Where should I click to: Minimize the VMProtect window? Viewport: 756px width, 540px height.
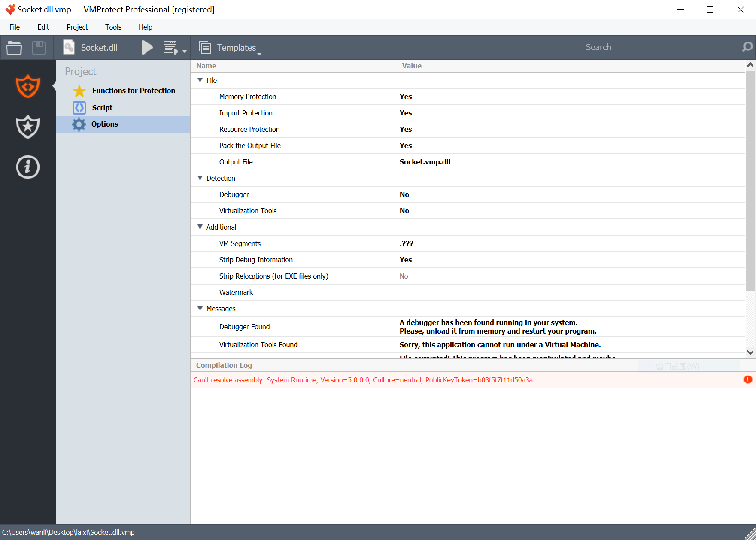(x=680, y=9)
